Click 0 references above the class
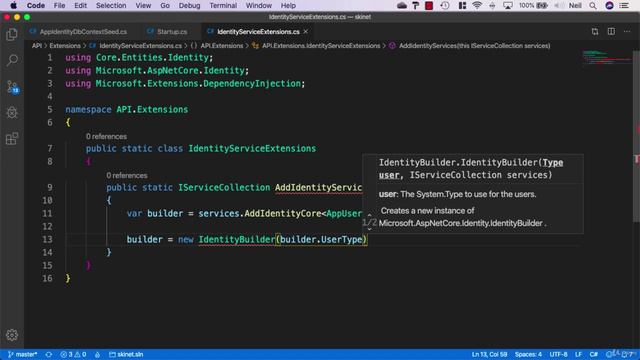640x360 pixels. [106, 136]
